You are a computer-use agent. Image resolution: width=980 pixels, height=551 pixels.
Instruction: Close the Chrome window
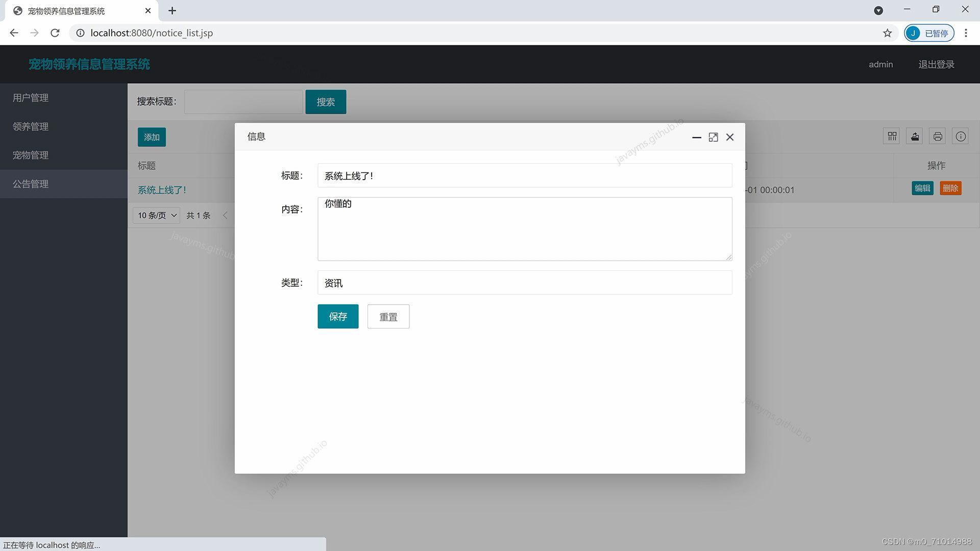[965, 10]
